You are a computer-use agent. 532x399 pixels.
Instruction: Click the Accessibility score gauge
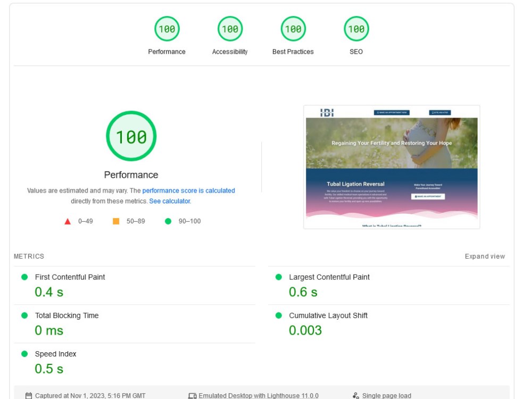coord(230,29)
